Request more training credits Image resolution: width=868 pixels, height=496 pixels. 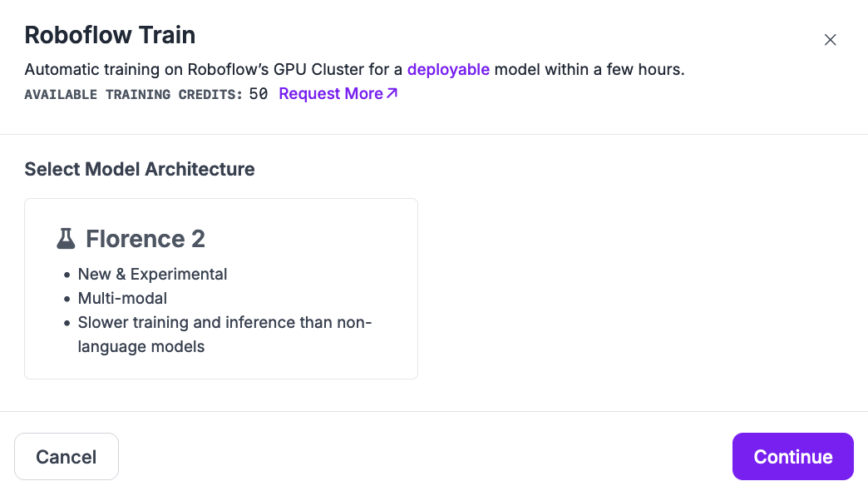point(331,94)
